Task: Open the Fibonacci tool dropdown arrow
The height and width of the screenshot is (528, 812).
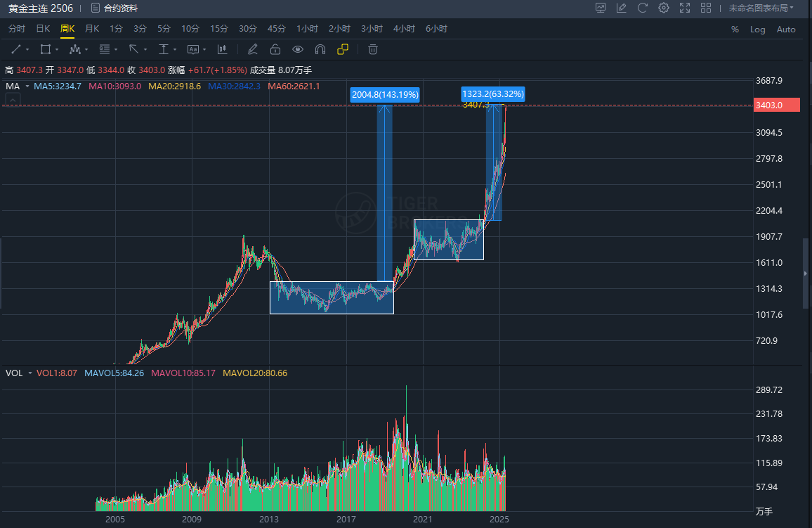Action: [116, 50]
